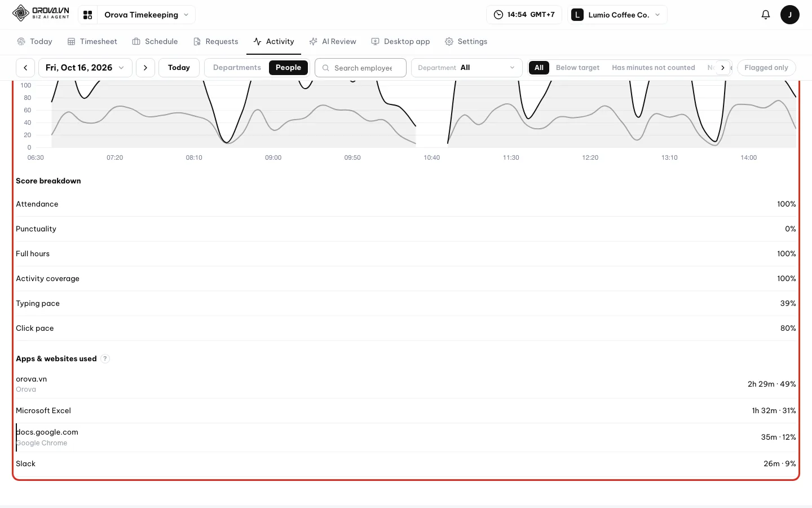Click the Punctuality score row
The image size is (812, 508).
(x=406, y=229)
